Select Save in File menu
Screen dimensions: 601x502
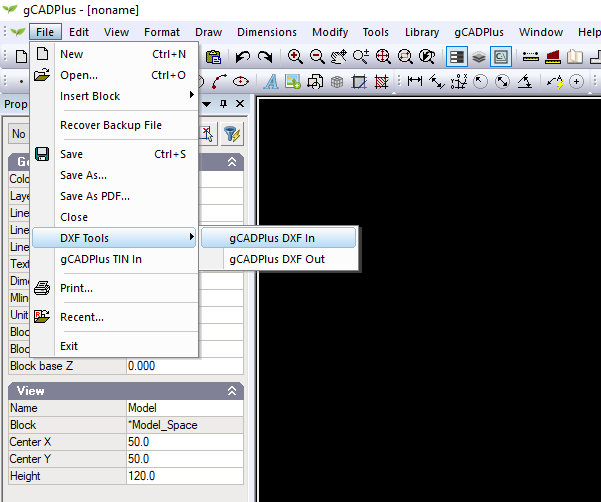tap(114, 154)
